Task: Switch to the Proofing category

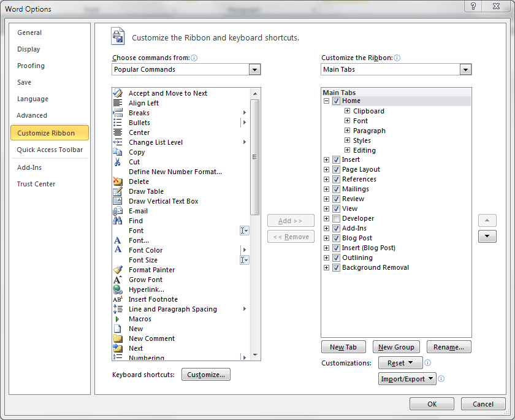Action: click(x=31, y=66)
